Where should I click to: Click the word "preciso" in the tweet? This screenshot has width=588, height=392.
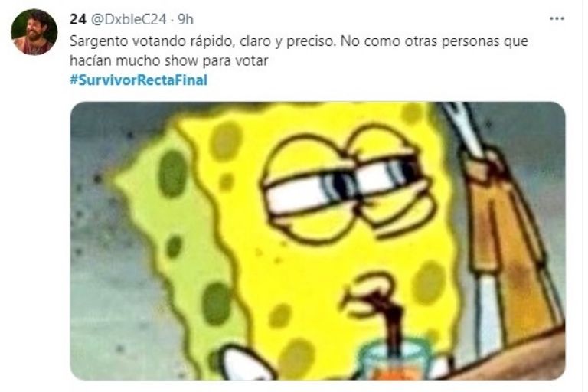point(310,41)
